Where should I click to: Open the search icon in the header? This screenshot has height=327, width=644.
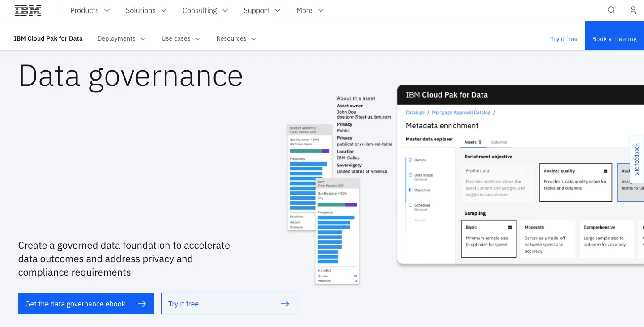[x=611, y=10]
